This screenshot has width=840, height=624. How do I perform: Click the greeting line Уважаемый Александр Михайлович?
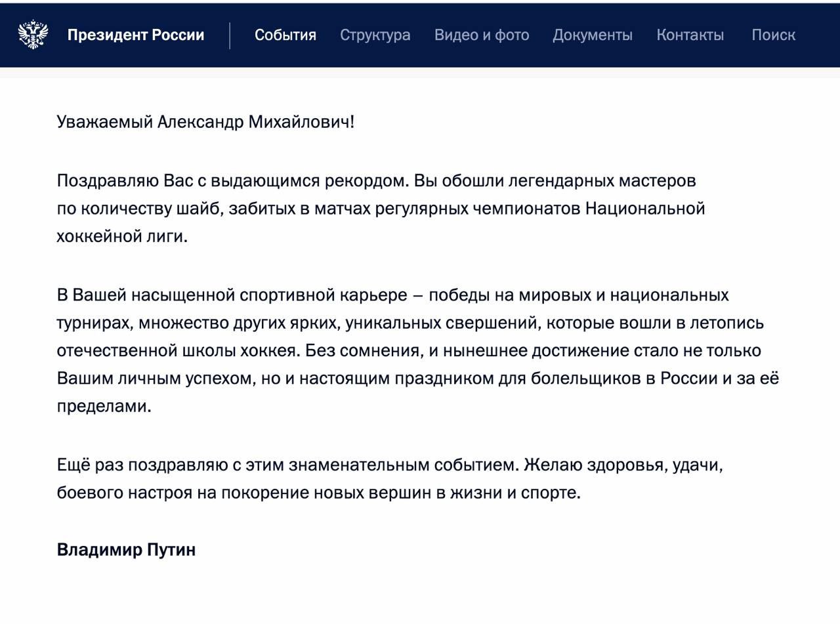pos(205,122)
